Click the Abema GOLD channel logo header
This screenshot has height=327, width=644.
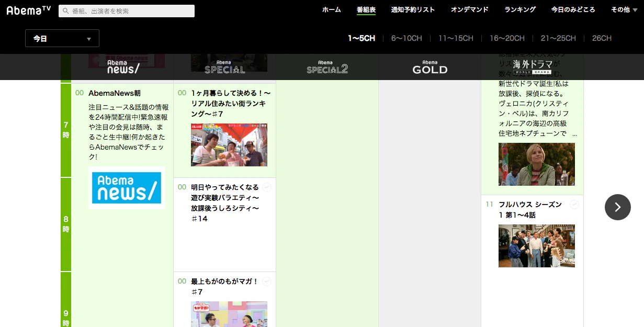(x=430, y=67)
